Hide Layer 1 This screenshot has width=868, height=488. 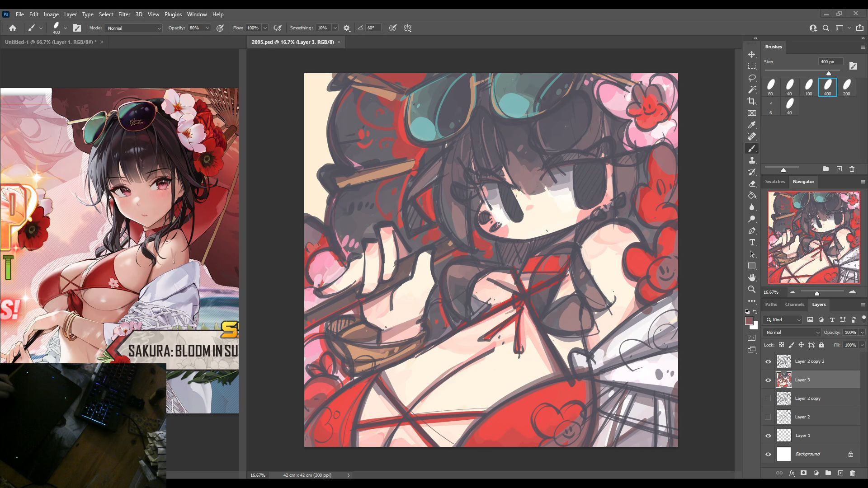[768, 436]
